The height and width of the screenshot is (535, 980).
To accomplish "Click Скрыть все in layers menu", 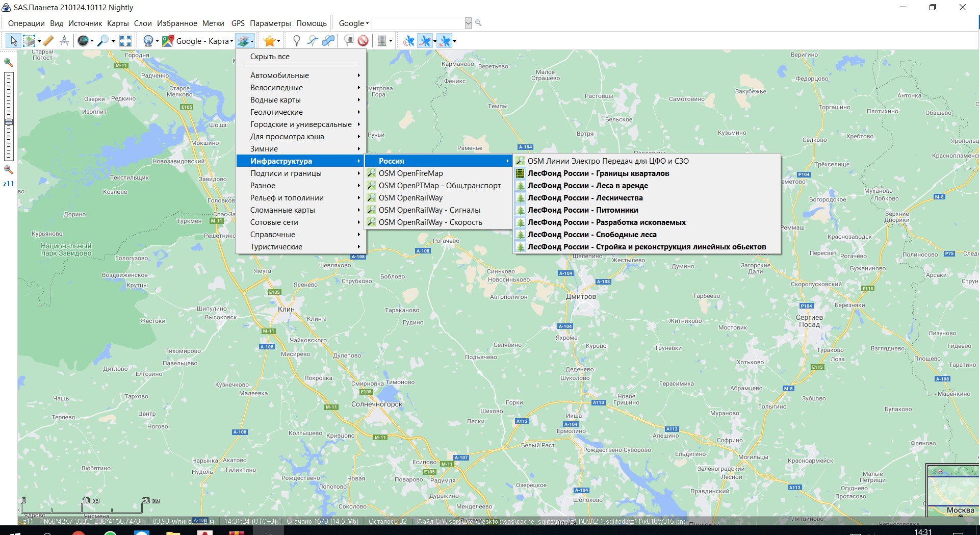I will (270, 57).
